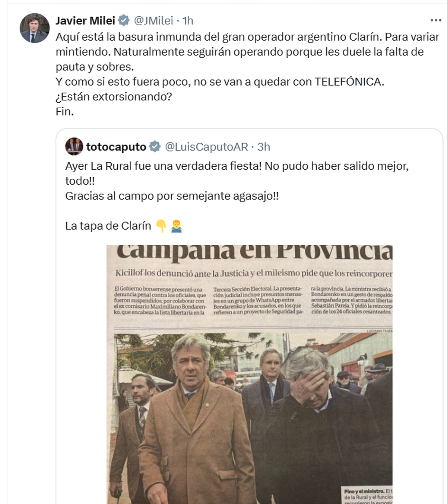Click totocaputo's small profile avatar
Viewport: 447px width, 504px height.
click(x=74, y=146)
